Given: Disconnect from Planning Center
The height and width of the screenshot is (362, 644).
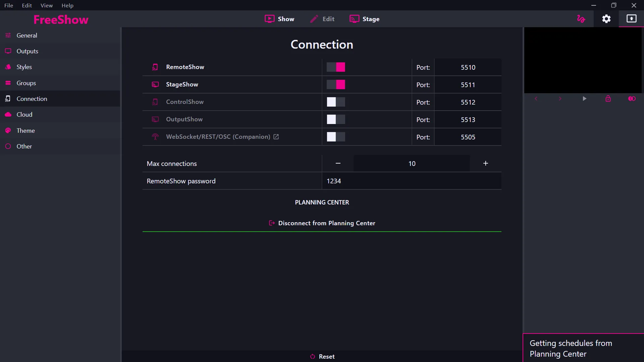Looking at the screenshot, I should click(x=322, y=223).
